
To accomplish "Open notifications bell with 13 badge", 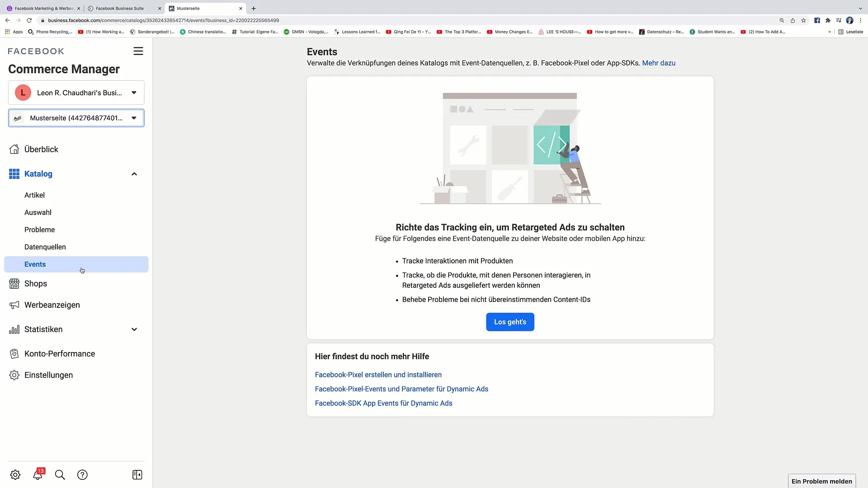I will [38, 474].
